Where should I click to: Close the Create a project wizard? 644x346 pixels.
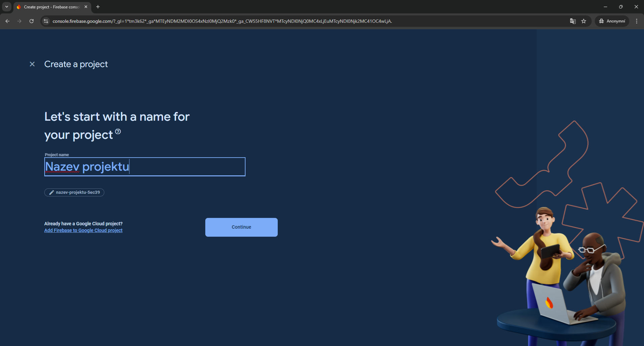(x=32, y=64)
